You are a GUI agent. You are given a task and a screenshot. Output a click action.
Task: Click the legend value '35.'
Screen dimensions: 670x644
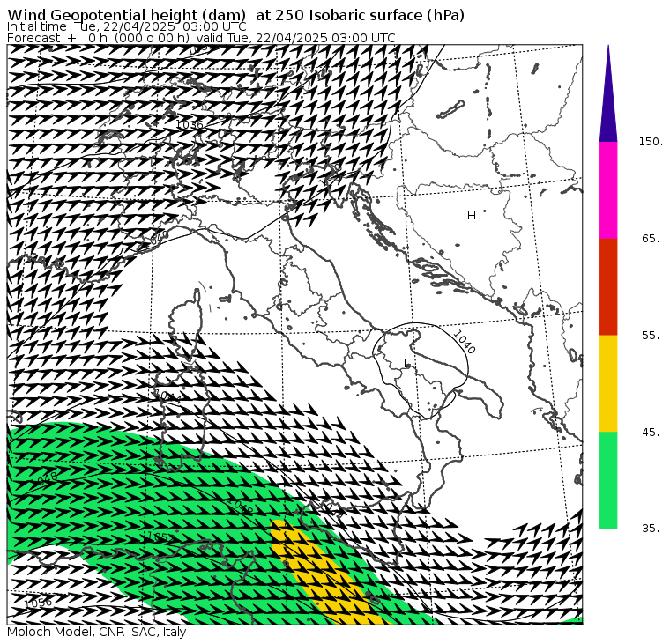651,529
